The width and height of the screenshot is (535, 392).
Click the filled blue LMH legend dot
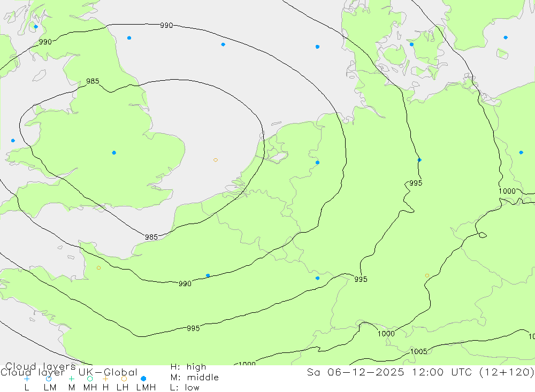point(143,379)
